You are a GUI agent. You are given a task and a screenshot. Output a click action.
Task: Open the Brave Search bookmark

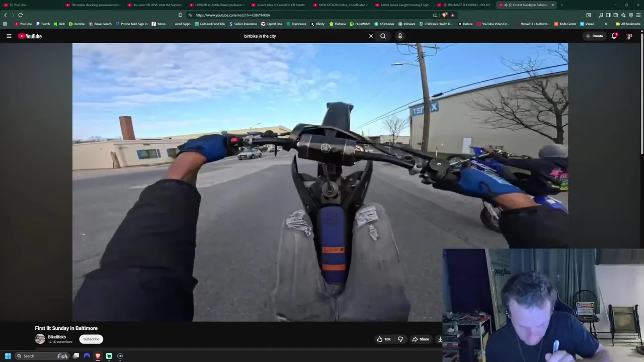click(x=100, y=24)
